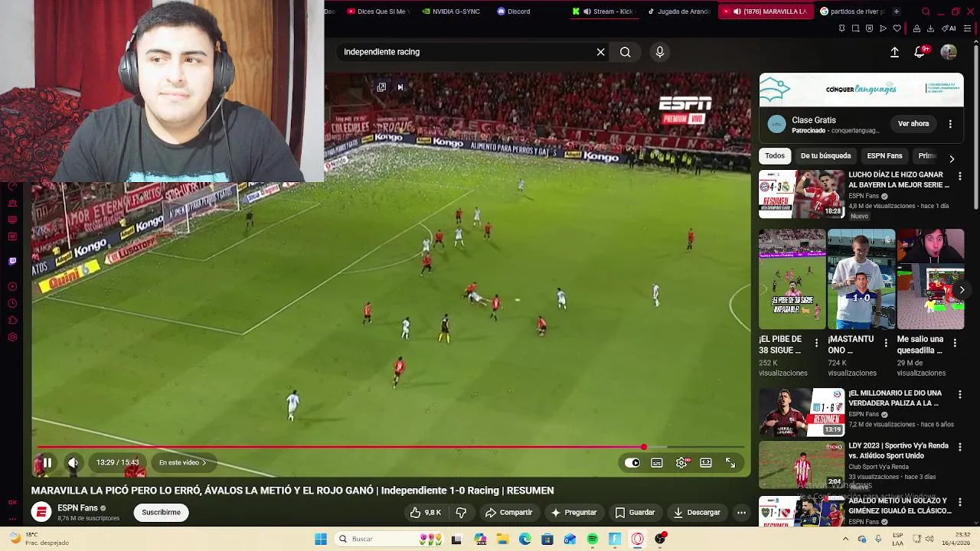This screenshot has width=980, height=551.
Task: Subscribe with the Suscribirme button
Action: pos(161,513)
